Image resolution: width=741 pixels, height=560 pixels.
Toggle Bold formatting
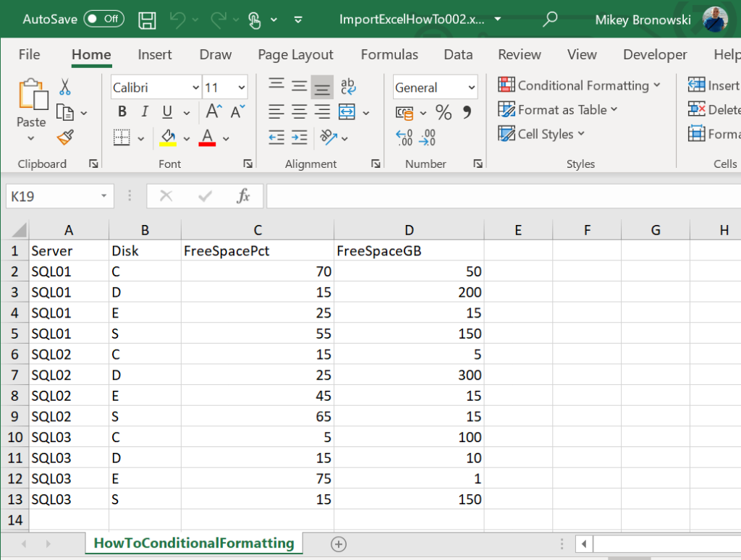click(x=122, y=112)
